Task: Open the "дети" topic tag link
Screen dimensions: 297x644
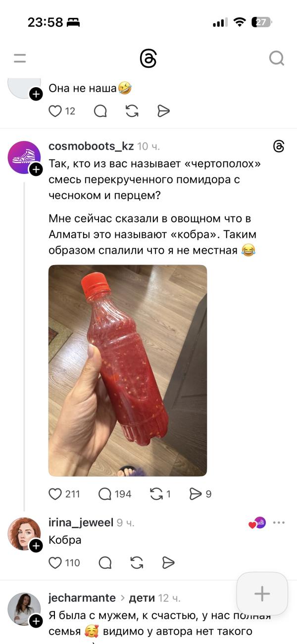Action: [142, 598]
